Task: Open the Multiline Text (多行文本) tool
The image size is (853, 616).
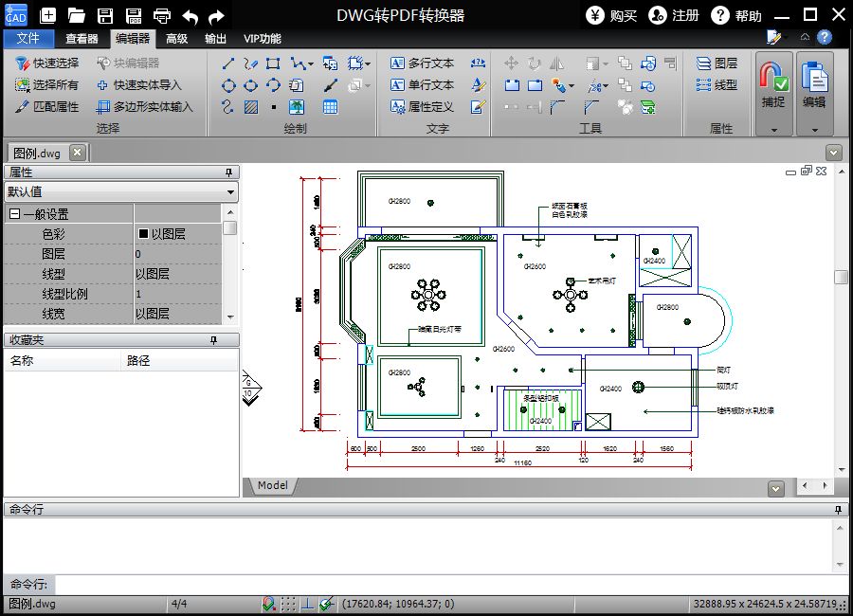Action: 422,63
